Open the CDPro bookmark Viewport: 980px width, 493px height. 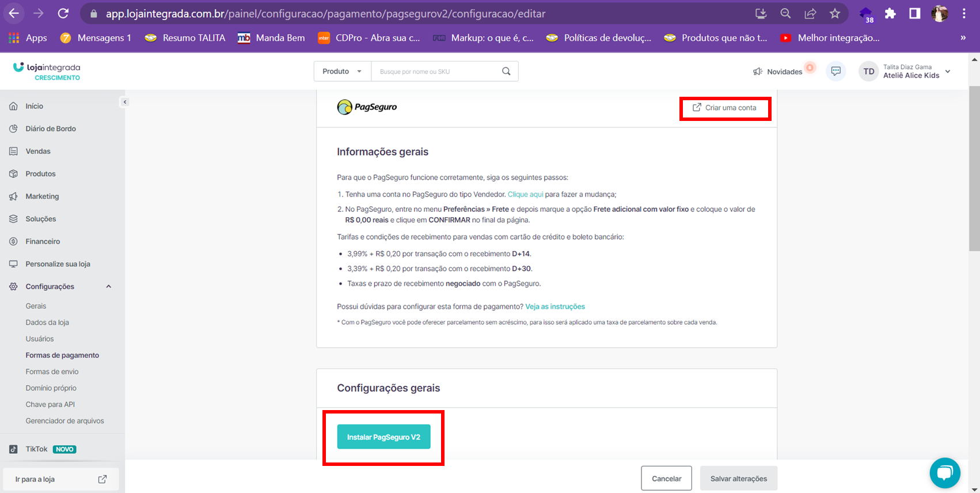point(369,37)
